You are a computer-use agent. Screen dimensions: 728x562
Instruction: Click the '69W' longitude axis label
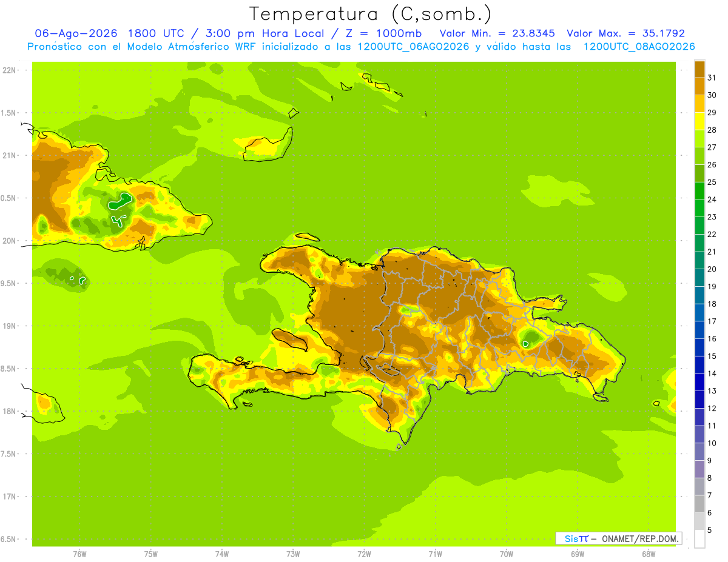tap(578, 554)
